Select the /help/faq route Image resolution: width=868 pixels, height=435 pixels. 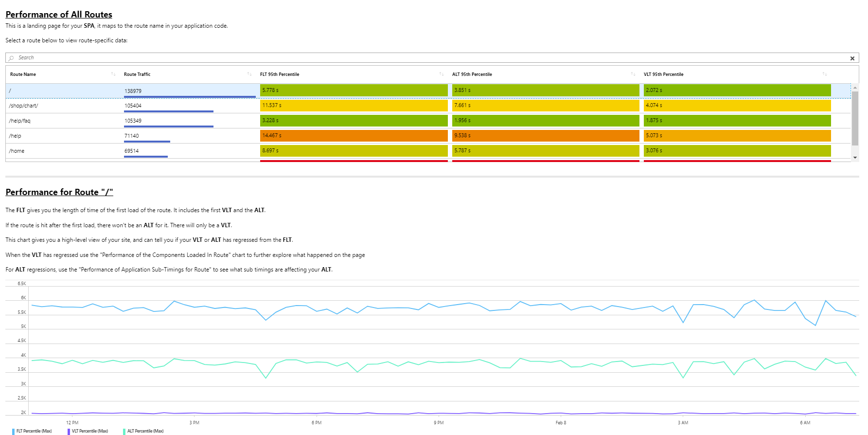pyautogui.click(x=428, y=121)
